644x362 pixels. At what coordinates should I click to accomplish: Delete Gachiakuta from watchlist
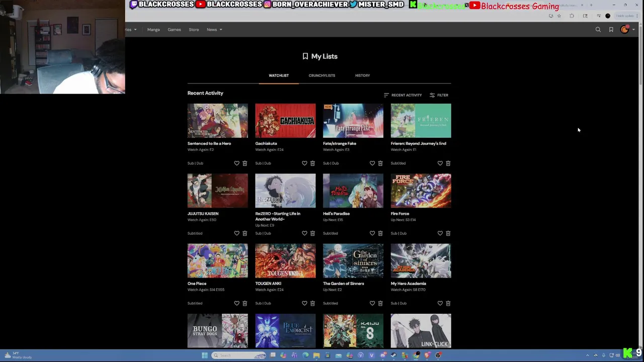[312, 163]
